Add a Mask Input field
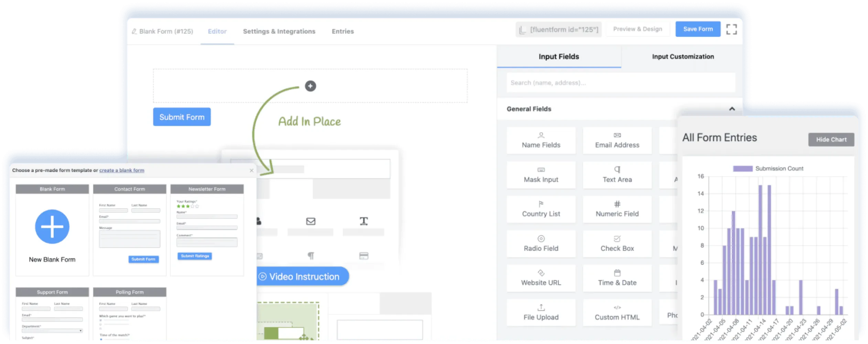Image resolution: width=868 pixels, height=344 pixels. coord(541,175)
